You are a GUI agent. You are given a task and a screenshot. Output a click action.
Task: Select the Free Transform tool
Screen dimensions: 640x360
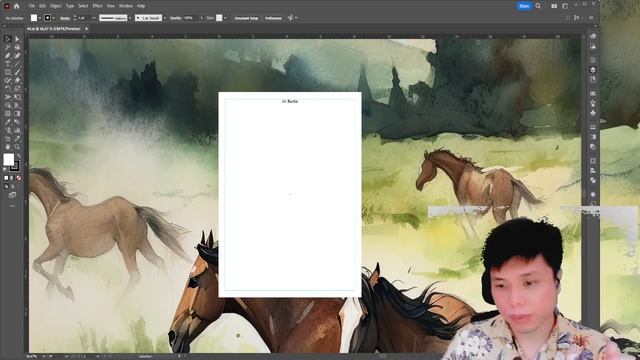(17, 97)
